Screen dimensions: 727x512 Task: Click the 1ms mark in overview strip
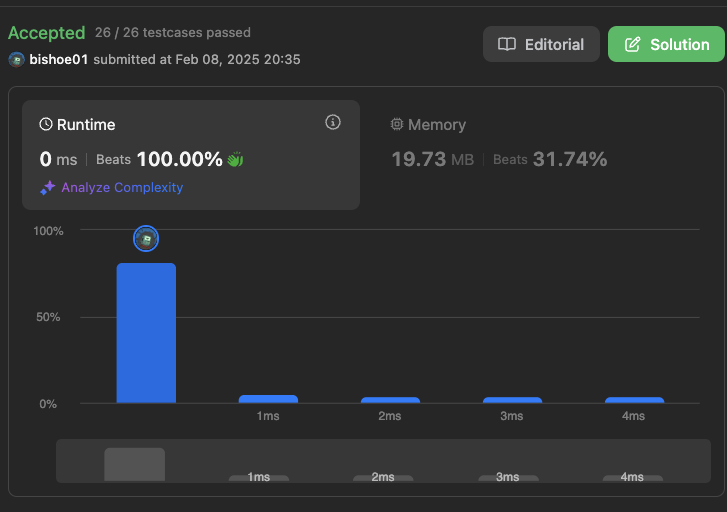pos(259,477)
